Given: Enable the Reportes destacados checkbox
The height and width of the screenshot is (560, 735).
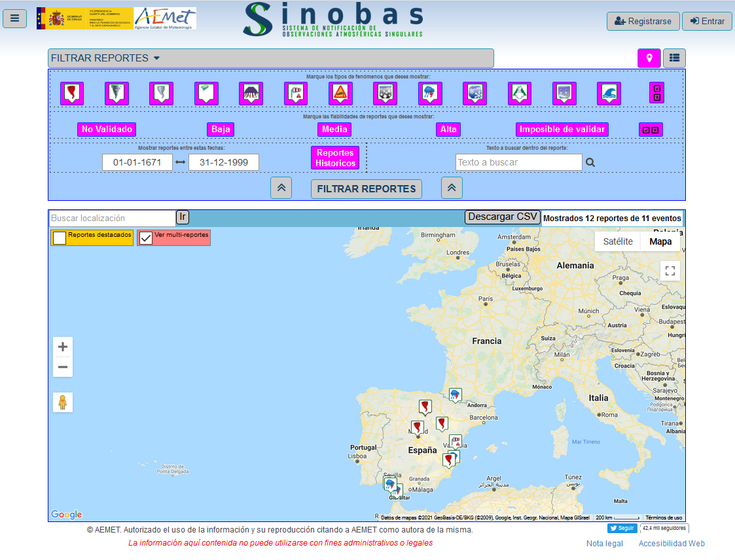Looking at the screenshot, I should pos(60,238).
